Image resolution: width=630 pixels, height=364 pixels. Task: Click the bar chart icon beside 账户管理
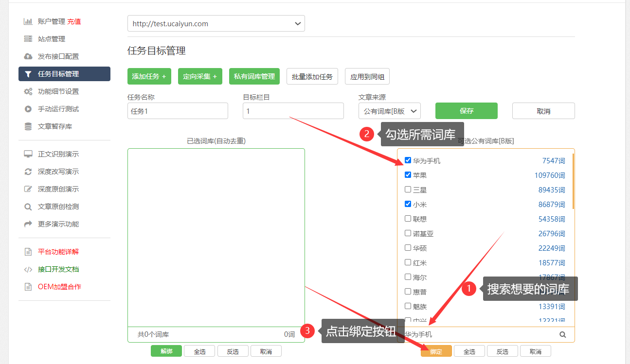click(x=28, y=21)
